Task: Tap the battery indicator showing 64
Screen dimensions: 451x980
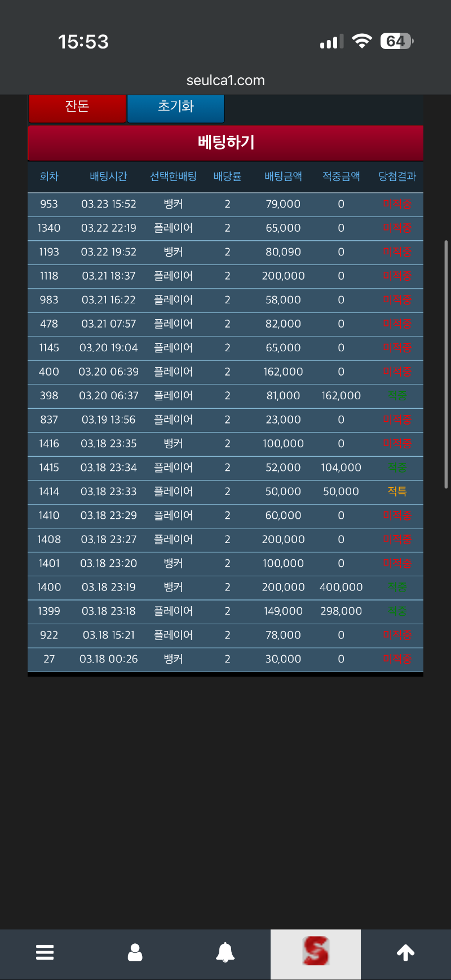Action: tap(397, 41)
